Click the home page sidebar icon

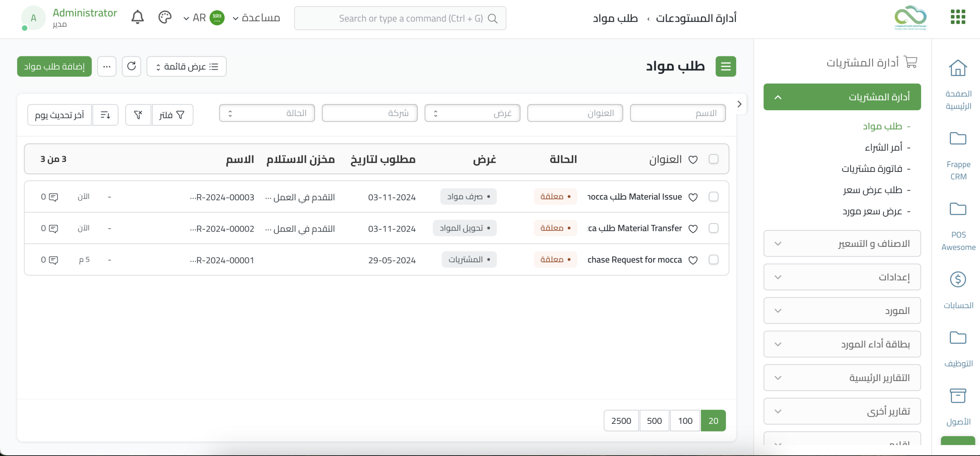coord(958,69)
